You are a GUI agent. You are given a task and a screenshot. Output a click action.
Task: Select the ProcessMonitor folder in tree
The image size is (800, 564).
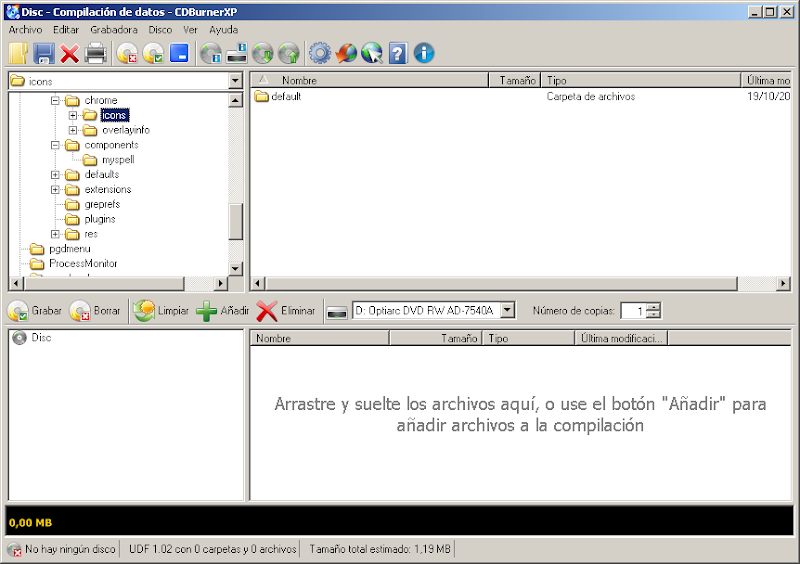83,263
